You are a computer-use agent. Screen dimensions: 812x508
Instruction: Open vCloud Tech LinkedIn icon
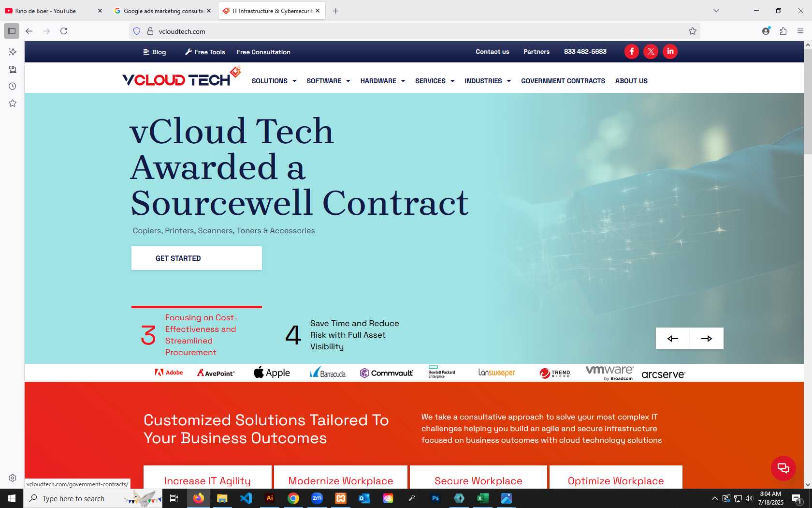point(670,51)
